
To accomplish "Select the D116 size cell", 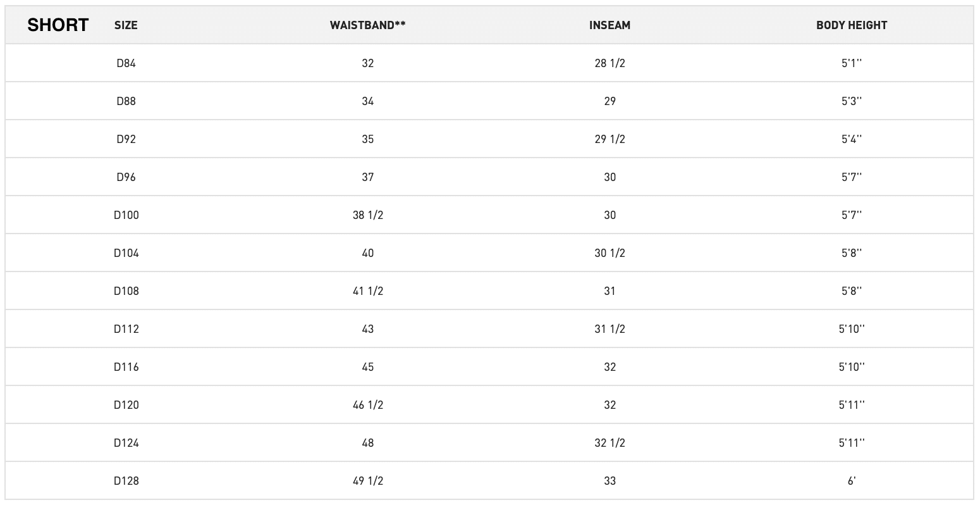I will pyautogui.click(x=126, y=367).
